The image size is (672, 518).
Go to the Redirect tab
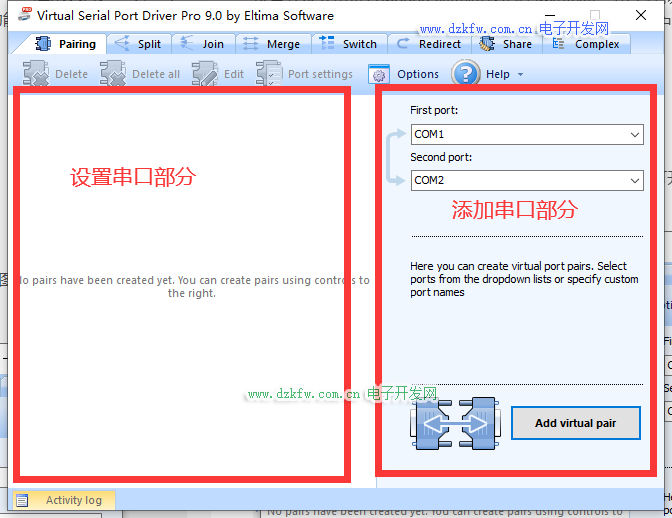(x=429, y=44)
